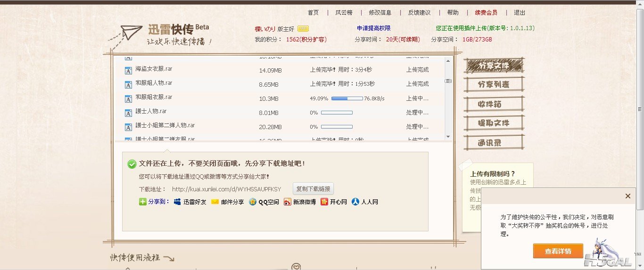Share to 新浪微博 icon
The height and width of the screenshot is (270, 644).
[x=288, y=202]
